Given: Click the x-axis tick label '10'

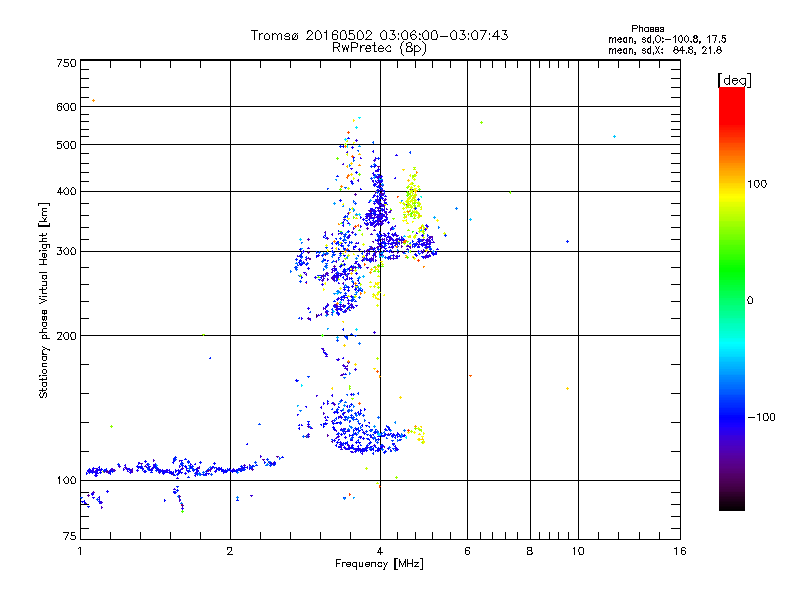Looking at the screenshot, I should (x=578, y=551).
